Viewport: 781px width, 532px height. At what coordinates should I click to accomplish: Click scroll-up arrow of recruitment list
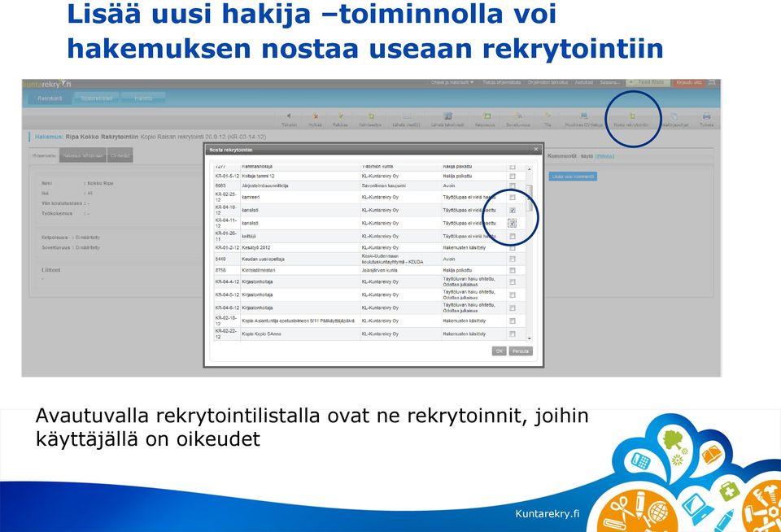coord(529,169)
